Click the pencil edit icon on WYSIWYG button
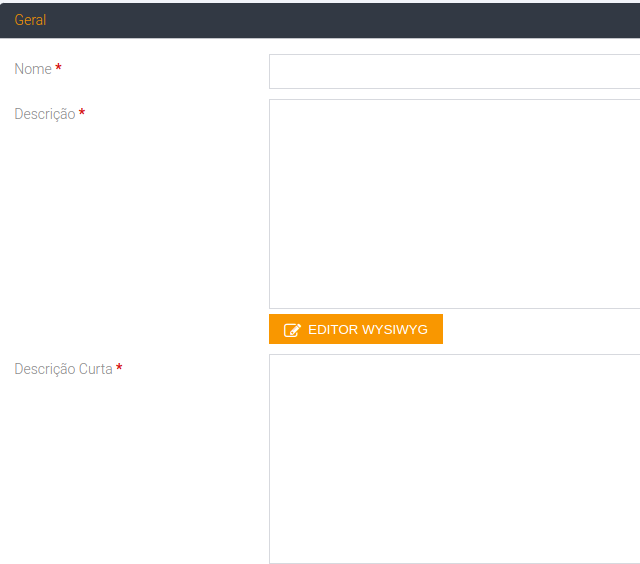The height and width of the screenshot is (564, 640). point(292,330)
